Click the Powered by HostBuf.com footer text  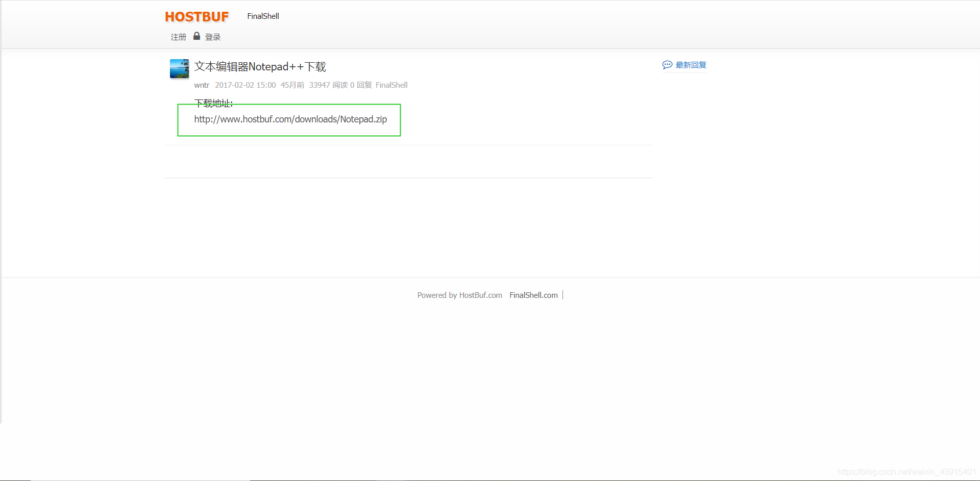(x=460, y=295)
